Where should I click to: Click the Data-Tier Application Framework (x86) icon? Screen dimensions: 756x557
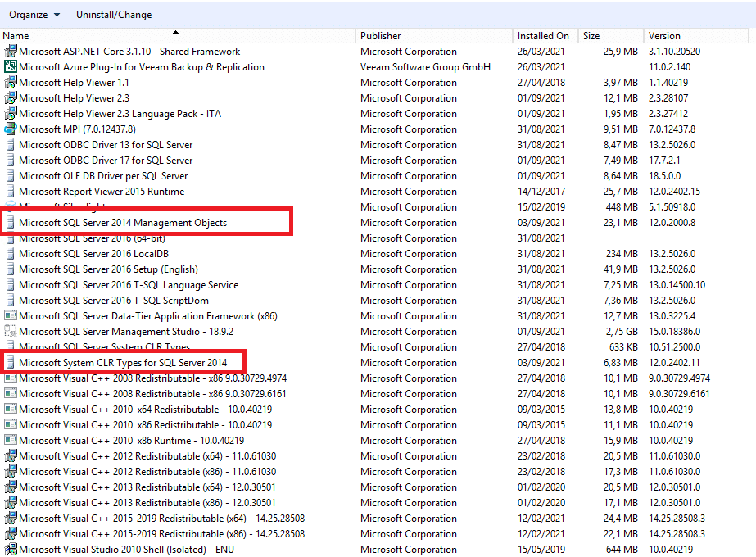(x=10, y=316)
